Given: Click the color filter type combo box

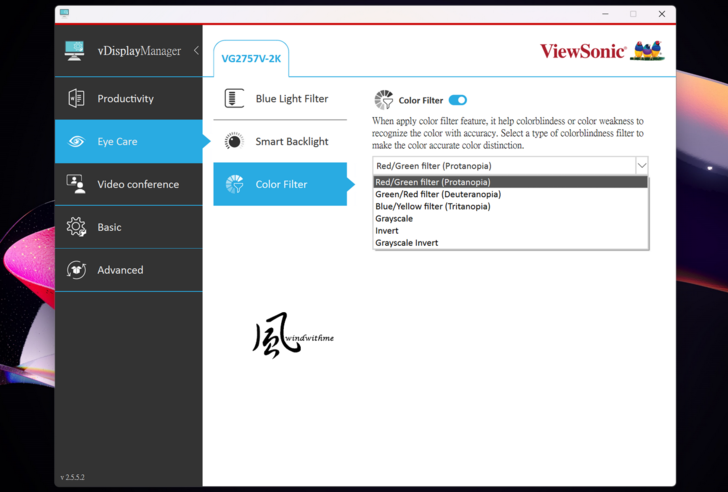Looking at the screenshot, I should (x=510, y=166).
